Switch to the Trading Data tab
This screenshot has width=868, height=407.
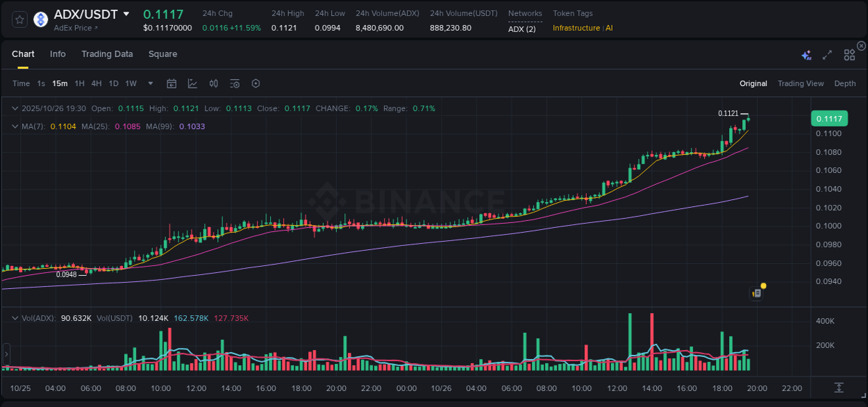coord(107,53)
